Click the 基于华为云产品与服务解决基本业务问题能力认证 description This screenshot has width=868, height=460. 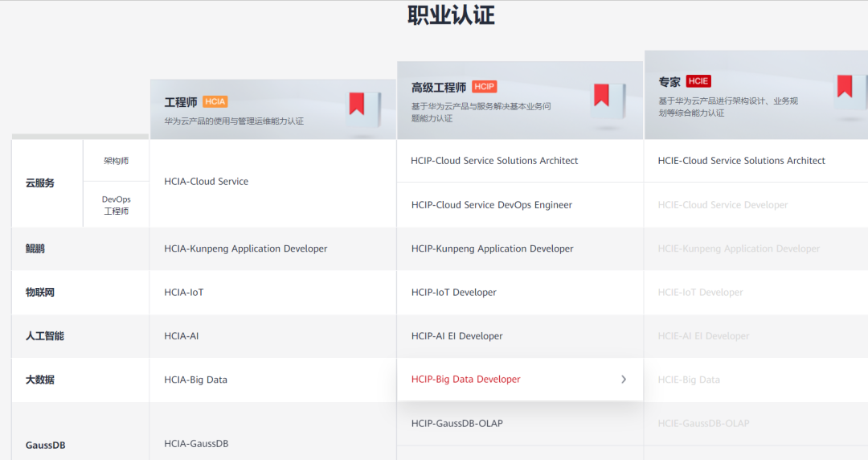click(481, 112)
